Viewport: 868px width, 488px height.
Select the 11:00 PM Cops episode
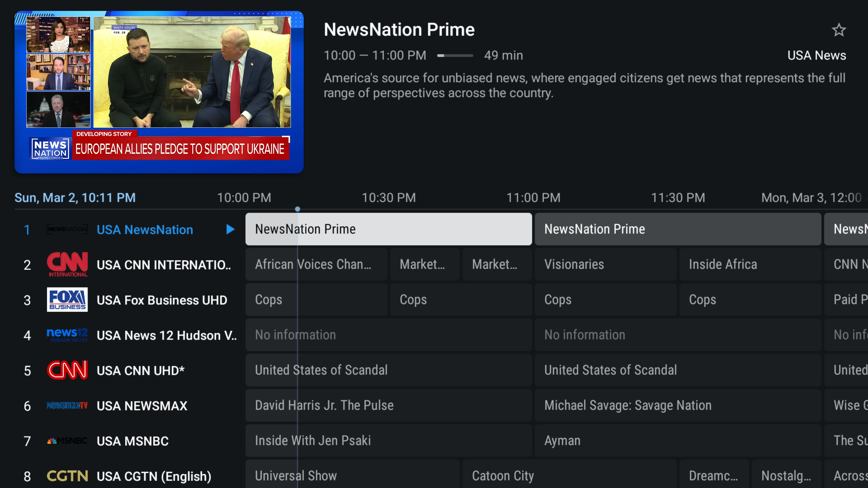[606, 300]
